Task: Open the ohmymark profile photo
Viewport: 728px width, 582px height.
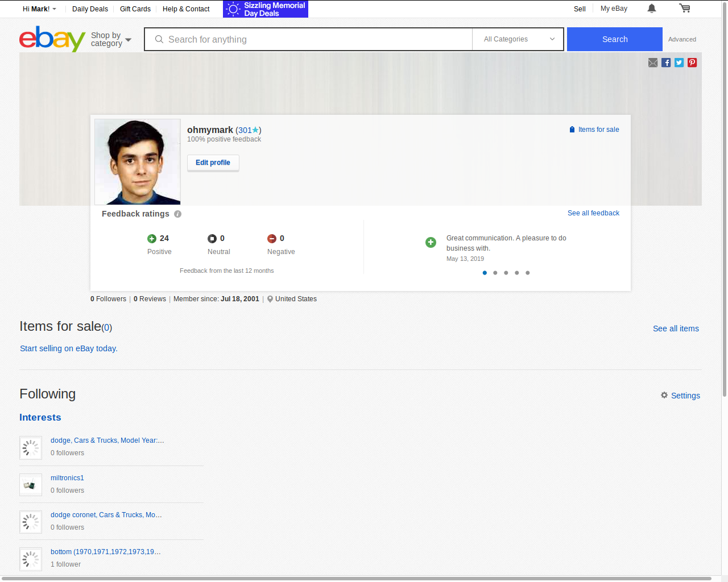Action: (138, 162)
